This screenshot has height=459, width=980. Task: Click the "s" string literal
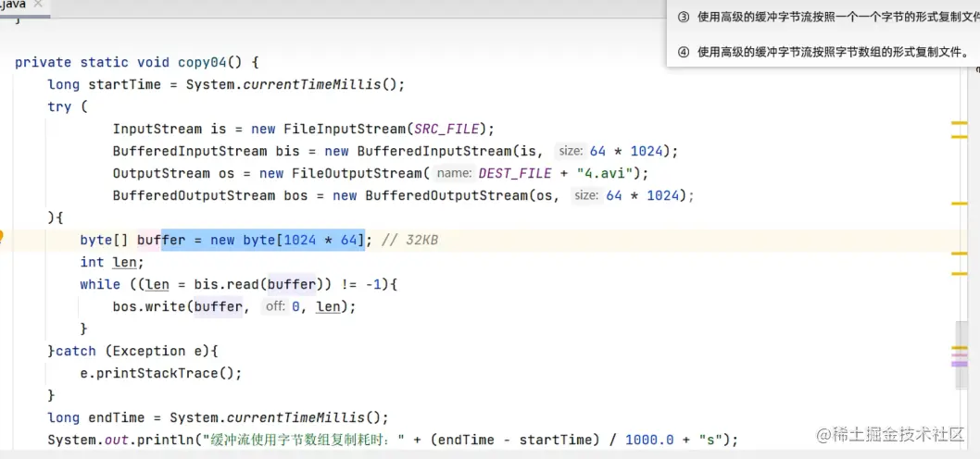[x=710, y=440]
